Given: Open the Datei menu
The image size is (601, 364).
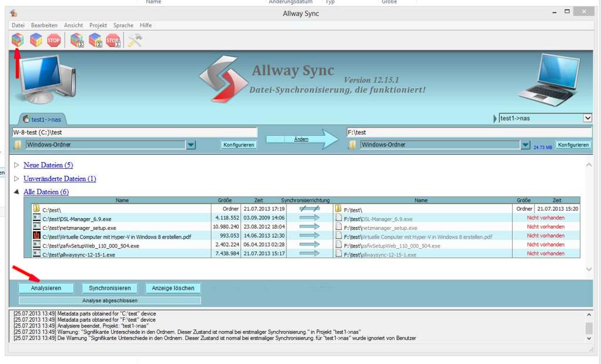Looking at the screenshot, I should (18, 25).
